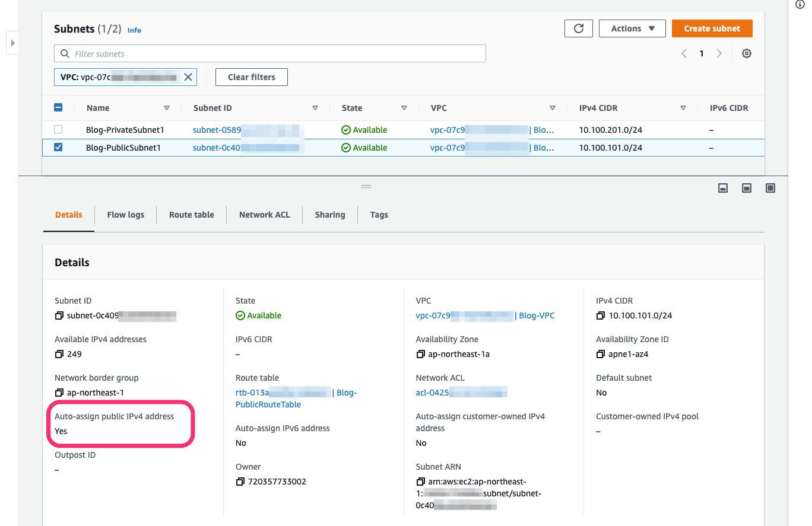Open the Actions dropdown
This screenshot has width=812, height=526.
point(632,28)
